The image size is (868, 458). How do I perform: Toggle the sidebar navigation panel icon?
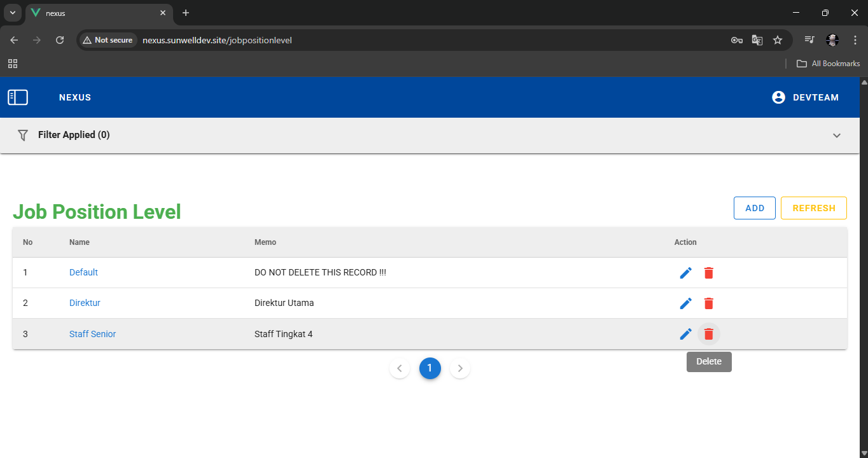pyautogui.click(x=18, y=97)
